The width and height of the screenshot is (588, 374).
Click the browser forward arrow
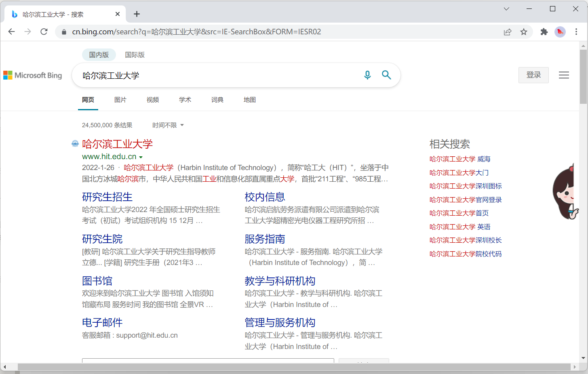27,32
